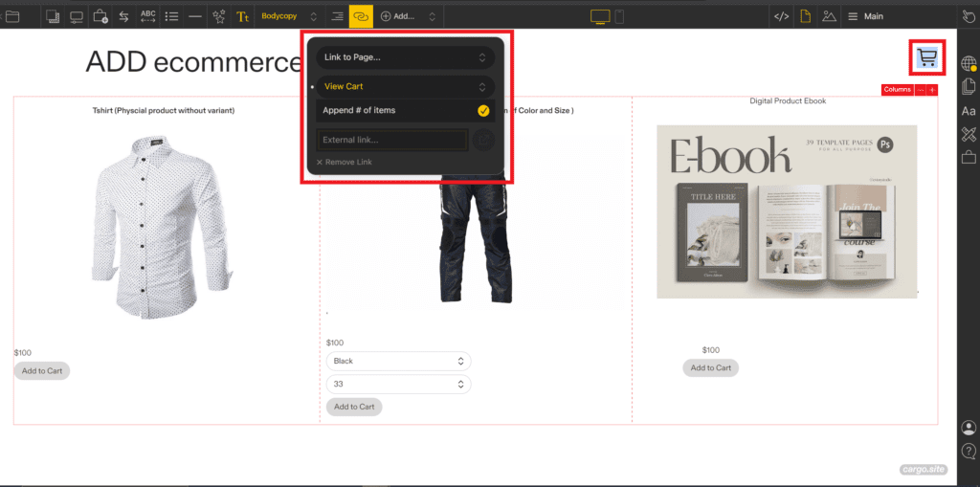980x487 pixels.
Task: Click Add to Cart under pants product
Action: (x=354, y=407)
